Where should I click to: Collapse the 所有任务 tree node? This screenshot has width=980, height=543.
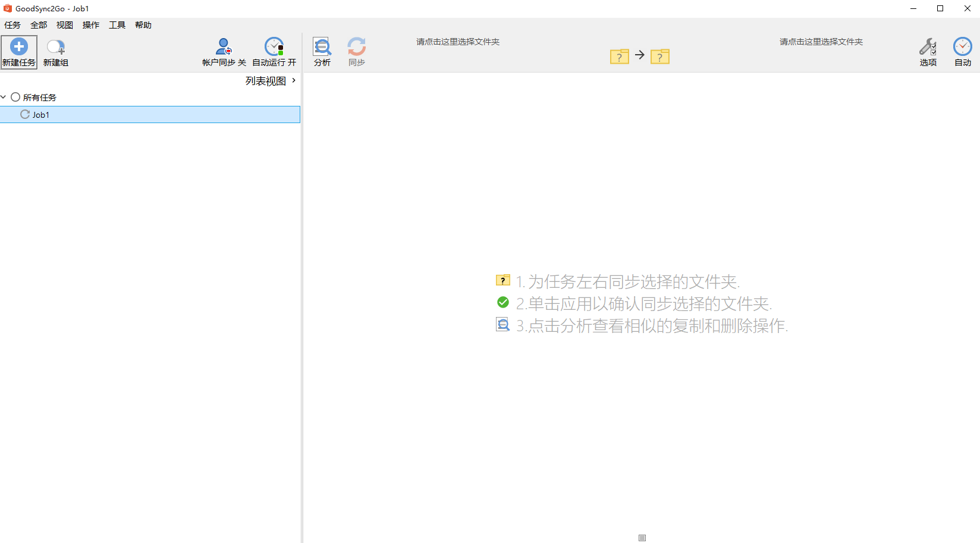click(x=4, y=97)
